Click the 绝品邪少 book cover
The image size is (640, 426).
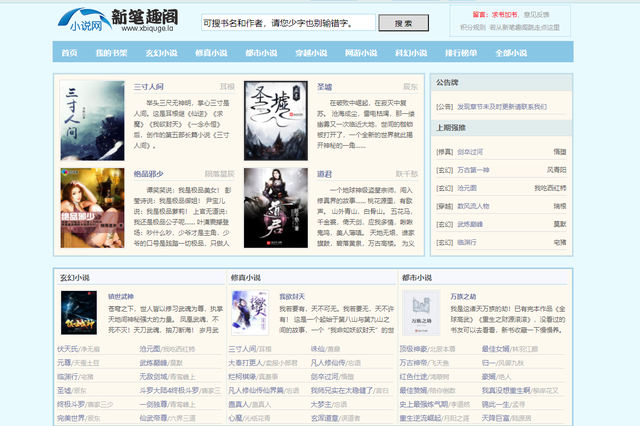[x=92, y=208]
